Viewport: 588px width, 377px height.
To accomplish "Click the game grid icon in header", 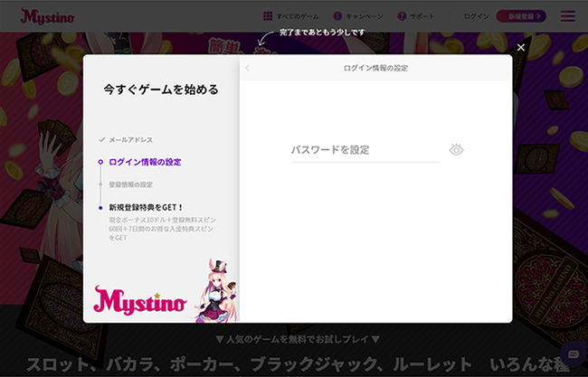I will coord(268,16).
